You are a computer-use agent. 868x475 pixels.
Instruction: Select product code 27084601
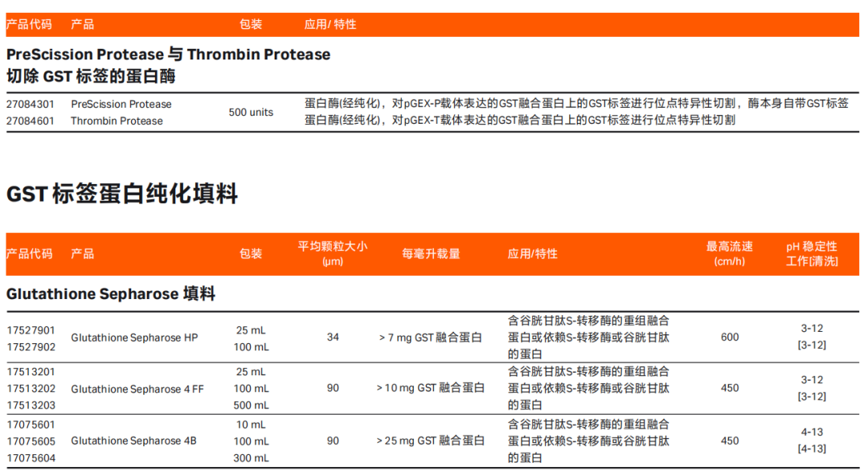pos(31,121)
